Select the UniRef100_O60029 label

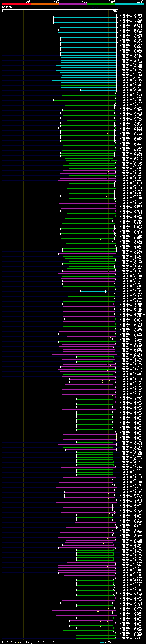[131, 201]
